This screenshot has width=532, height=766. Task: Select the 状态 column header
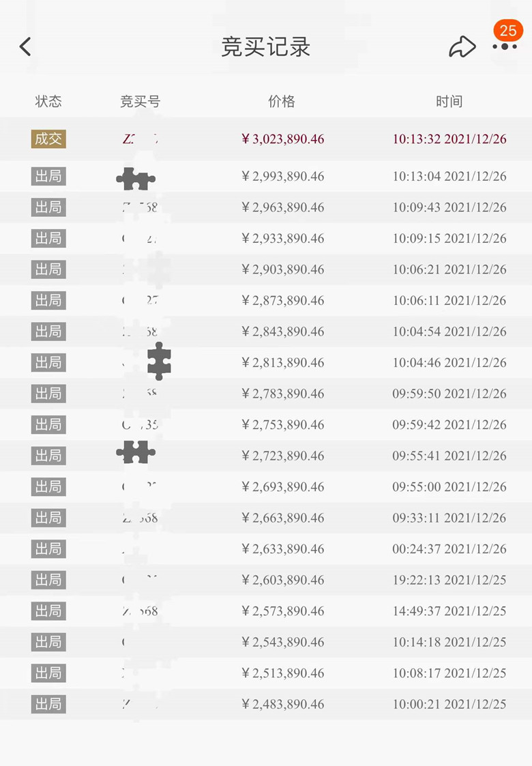(x=48, y=101)
